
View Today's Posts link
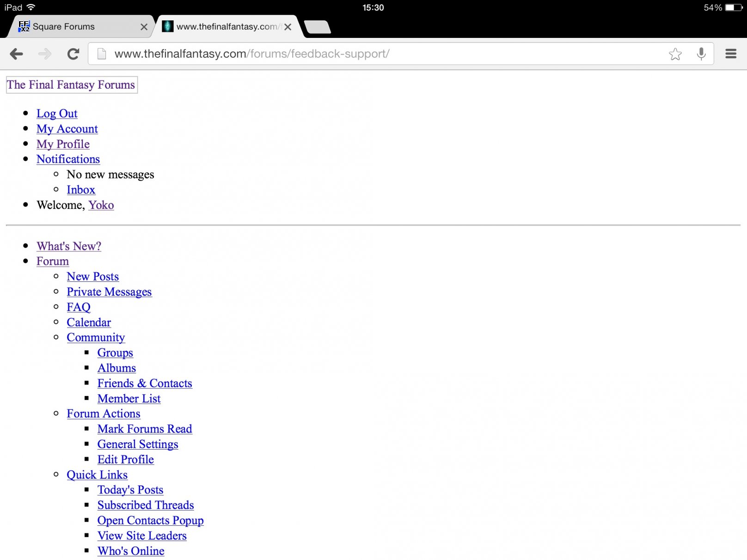click(130, 490)
